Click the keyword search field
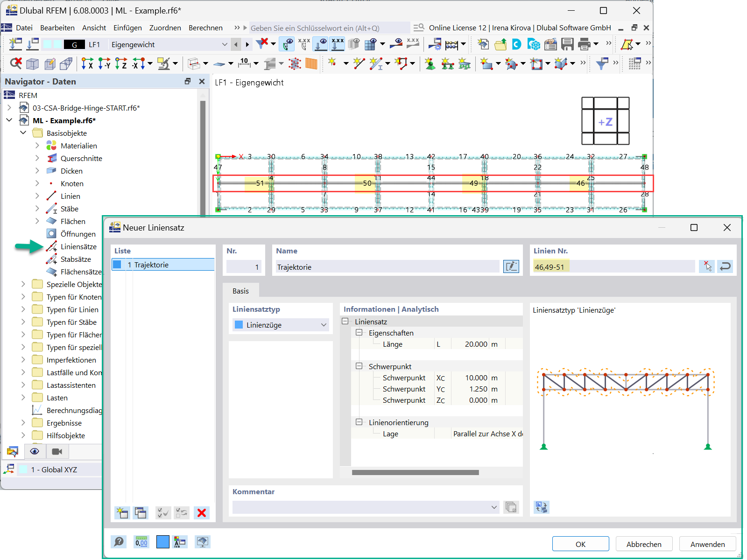This screenshot has height=560, width=747. click(x=330, y=28)
